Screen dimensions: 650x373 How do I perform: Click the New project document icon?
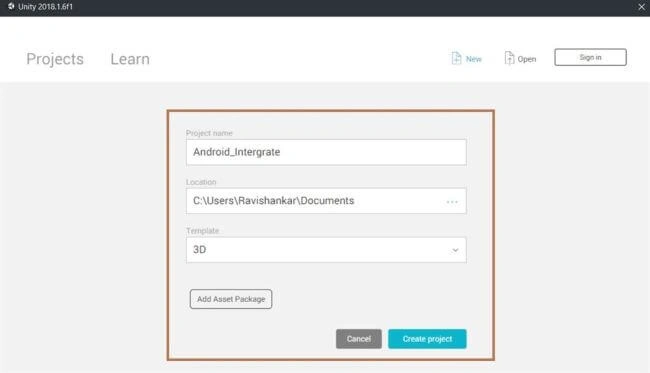(456, 58)
